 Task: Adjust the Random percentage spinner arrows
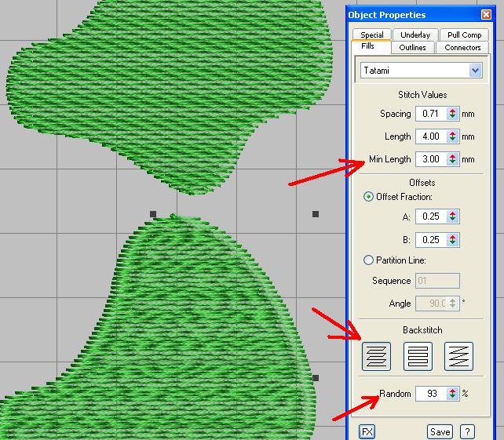[x=452, y=394]
